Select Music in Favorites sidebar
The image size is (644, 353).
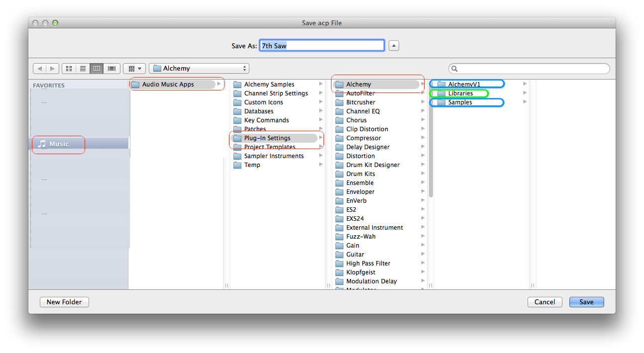[79, 144]
